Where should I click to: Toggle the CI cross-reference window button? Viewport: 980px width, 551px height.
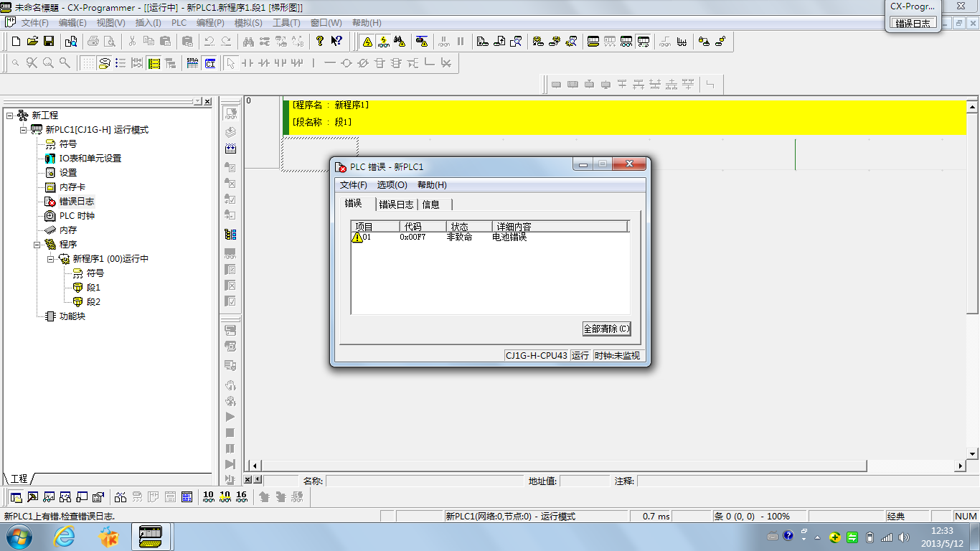209,63
